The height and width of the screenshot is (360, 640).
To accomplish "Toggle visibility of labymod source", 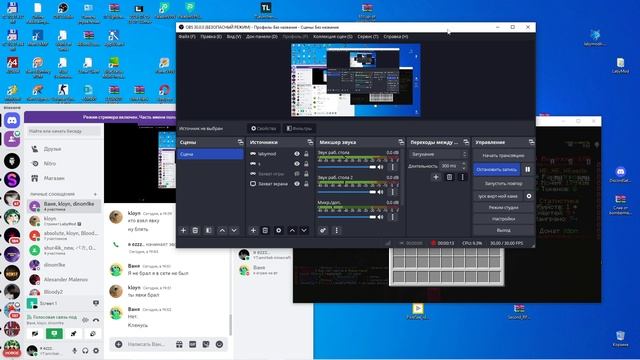I will point(297,154).
